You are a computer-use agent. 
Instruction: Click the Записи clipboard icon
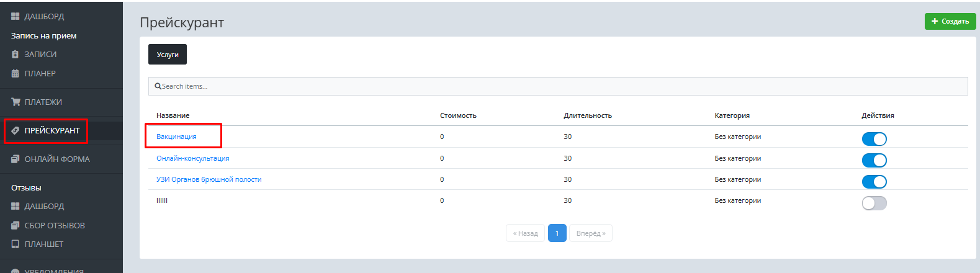16,55
